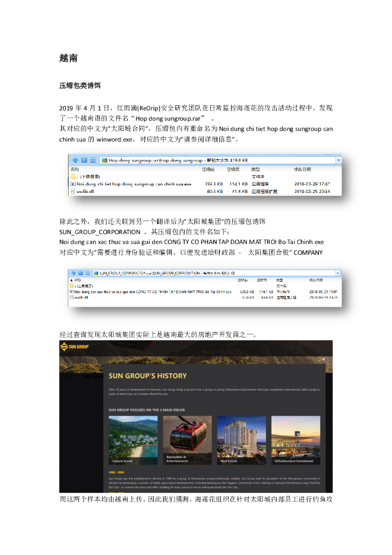Click the Sun Group logo on the website
The width and height of the screenshot is (392, 555).
[x=74, y=346]
